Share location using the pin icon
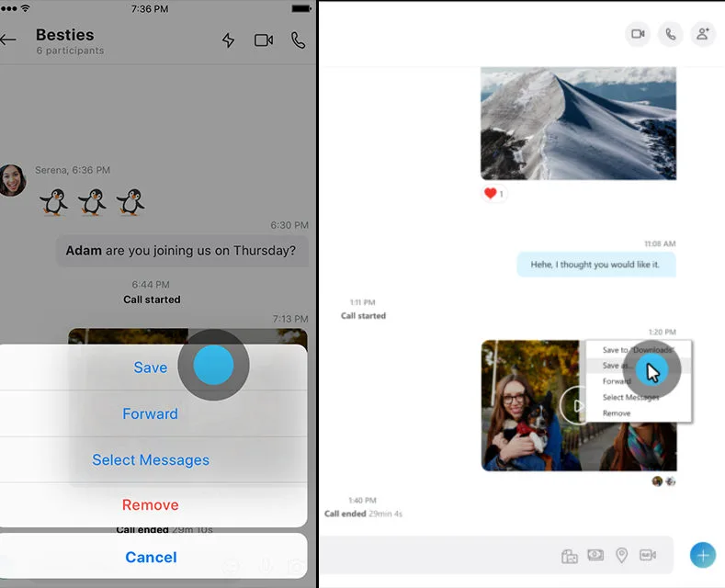This screenshot has width=725, height=588. (x=622, y=555)
